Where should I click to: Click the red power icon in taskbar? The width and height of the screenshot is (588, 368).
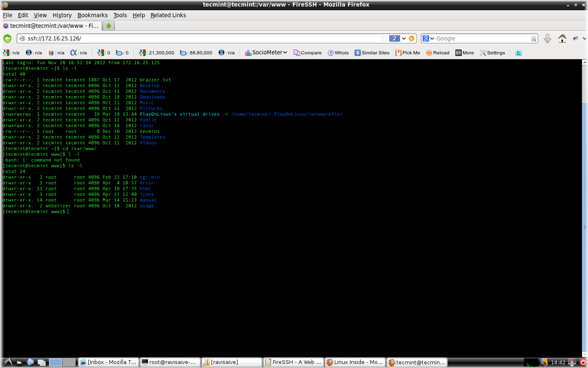pyautogui.click(x=583, y=362)
